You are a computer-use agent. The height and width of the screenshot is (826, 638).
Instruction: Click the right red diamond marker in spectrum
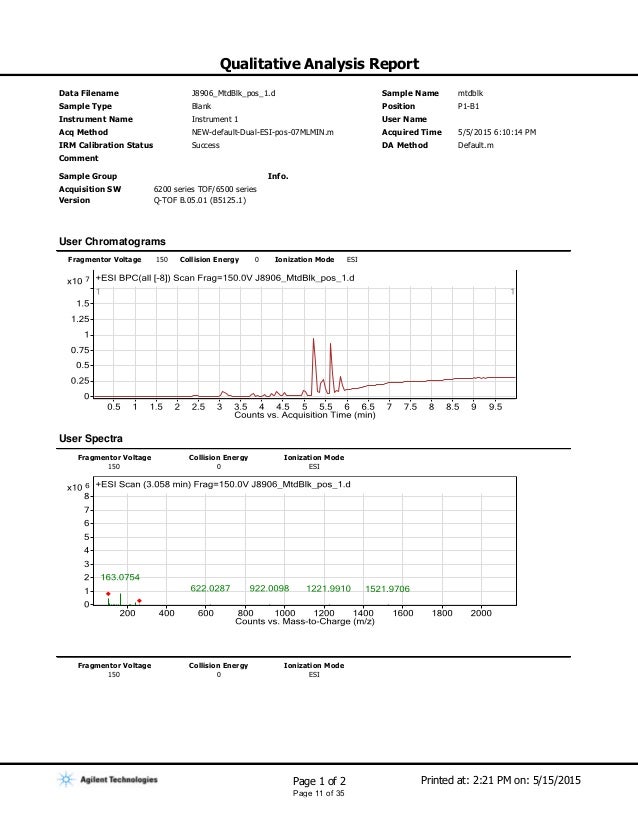(x=139, y=601)
